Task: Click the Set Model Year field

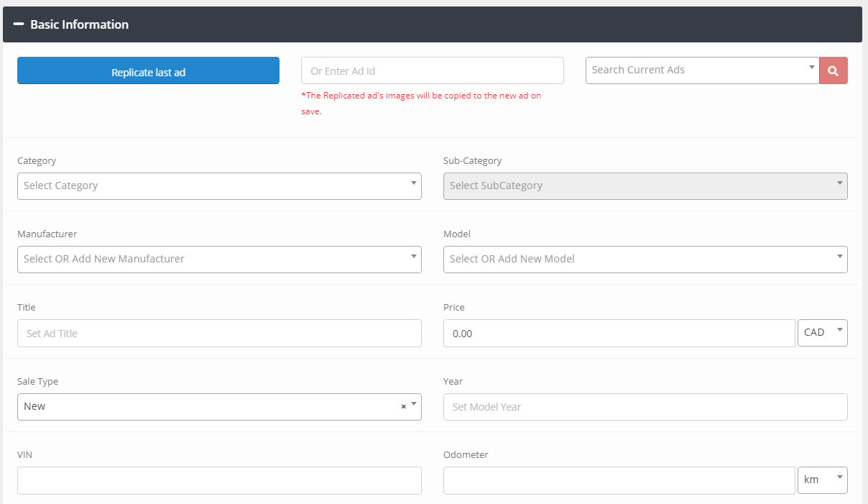Action: tap(645, 407)
